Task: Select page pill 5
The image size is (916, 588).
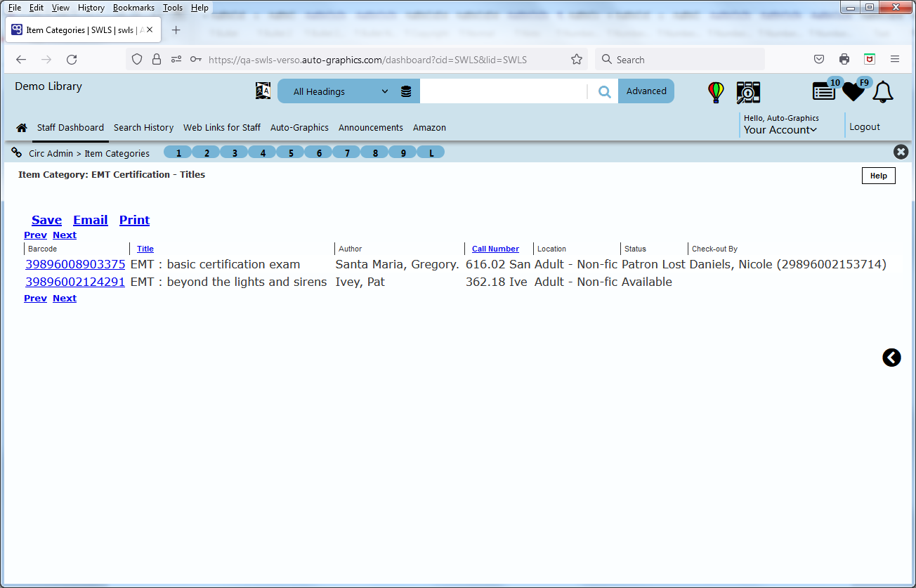Action: click(291, 152)
